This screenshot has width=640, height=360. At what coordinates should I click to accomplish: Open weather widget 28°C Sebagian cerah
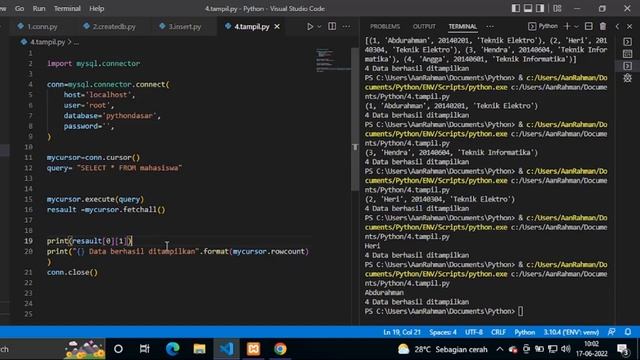(443, 349)
